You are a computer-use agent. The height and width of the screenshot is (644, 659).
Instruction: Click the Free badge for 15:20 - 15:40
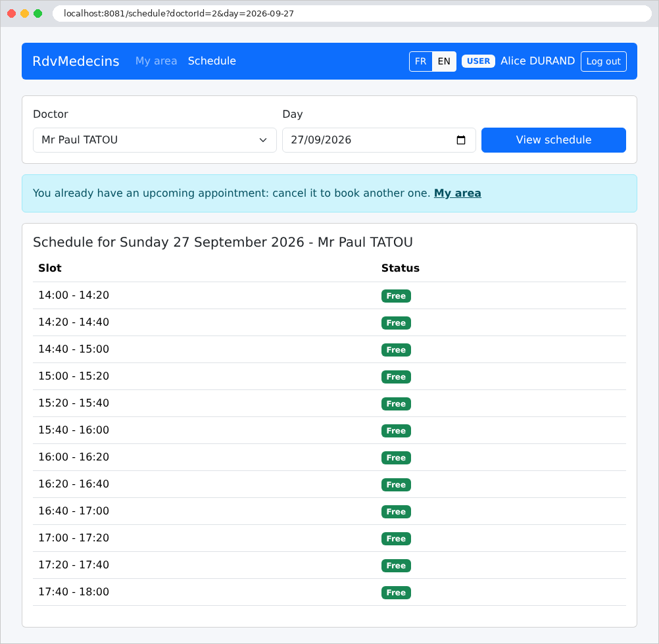point(395,403)
